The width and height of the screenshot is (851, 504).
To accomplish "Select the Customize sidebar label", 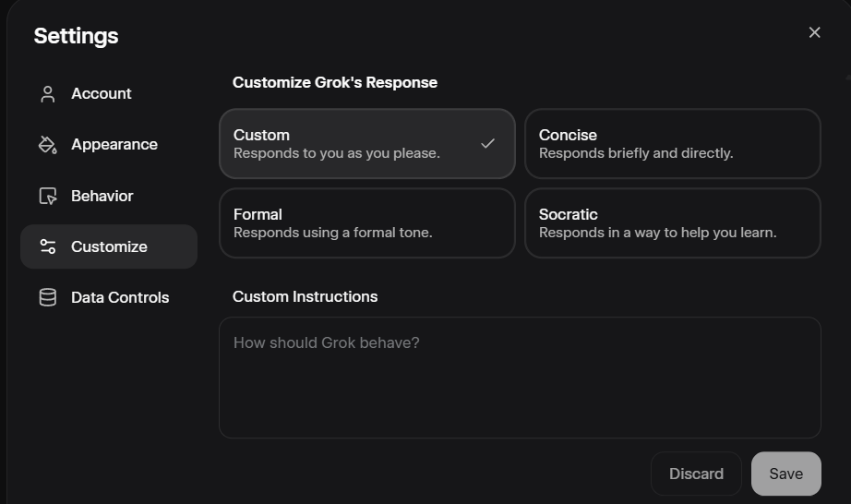I will 109,246.
